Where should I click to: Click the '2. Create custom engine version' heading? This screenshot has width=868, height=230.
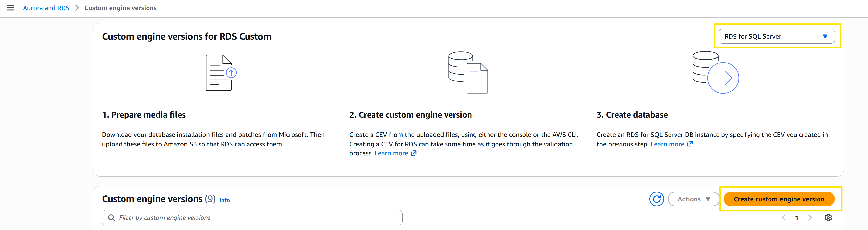(410, 115)
